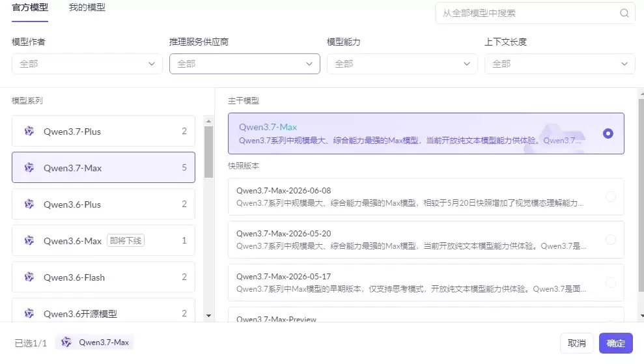This screenshot has height=364, width=644.
Task: Open the 模型能力 dropdown
Action: pos(402,64)
